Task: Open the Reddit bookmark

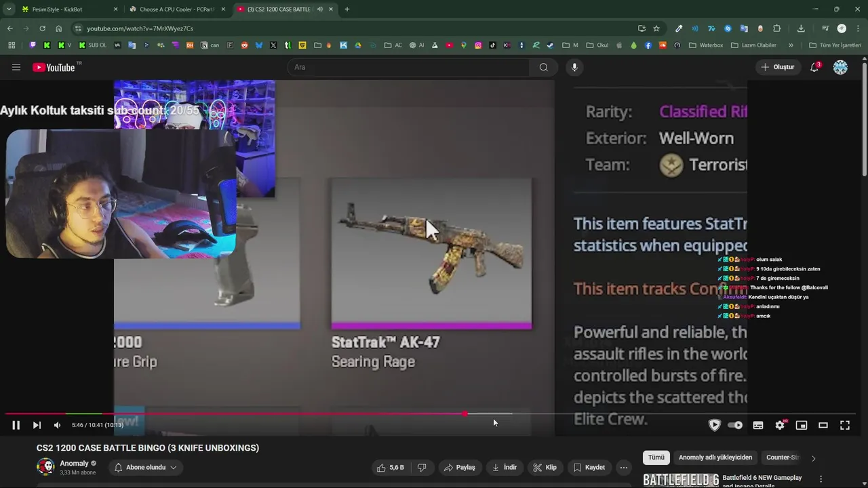Action: [245, 45]
